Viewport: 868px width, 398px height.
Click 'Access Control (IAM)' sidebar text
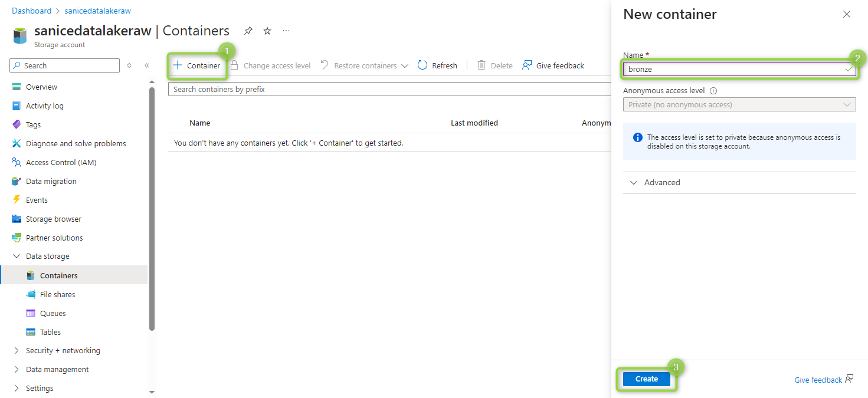click(61, 162)
